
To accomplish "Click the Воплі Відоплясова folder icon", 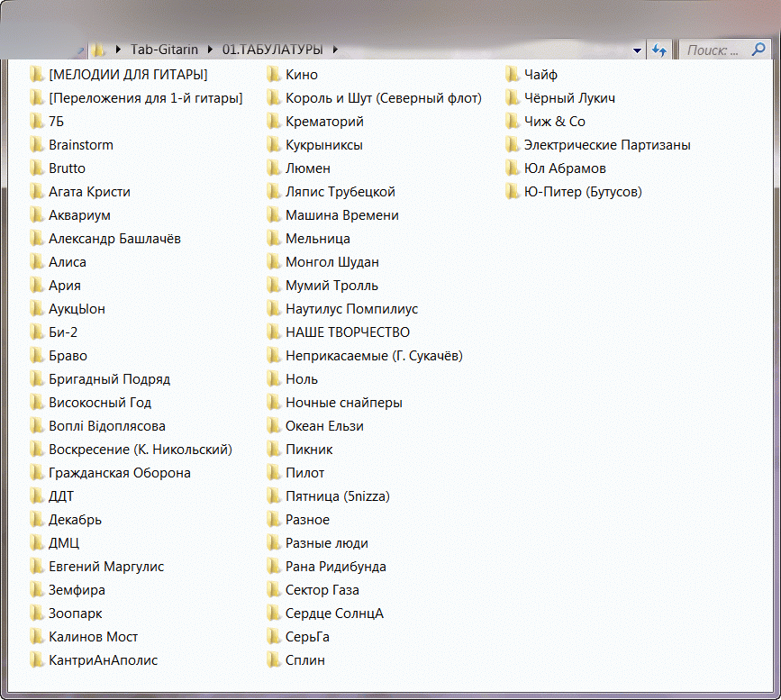I will click(36, 425).
